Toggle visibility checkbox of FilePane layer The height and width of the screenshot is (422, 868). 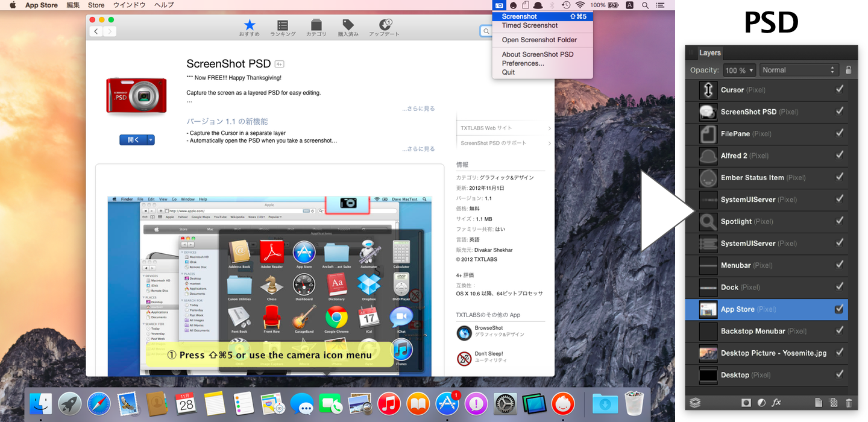coord(839,133)
